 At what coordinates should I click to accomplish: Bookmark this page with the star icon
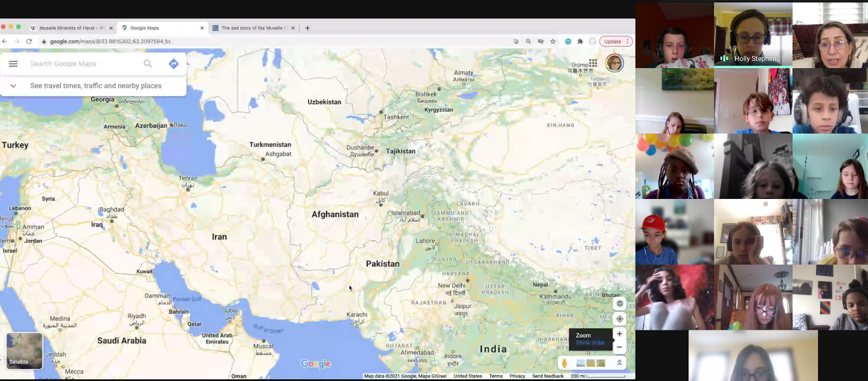click(553, 41)
